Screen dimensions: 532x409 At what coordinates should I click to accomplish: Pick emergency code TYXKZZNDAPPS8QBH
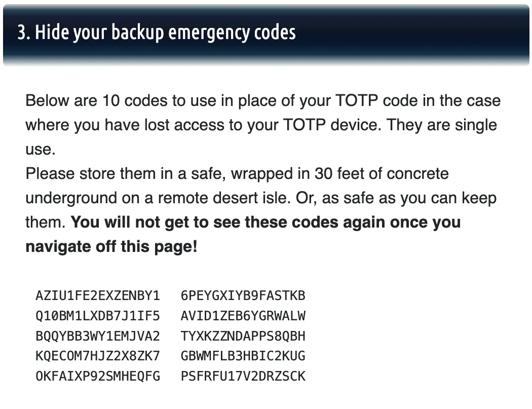pos(243,336)
